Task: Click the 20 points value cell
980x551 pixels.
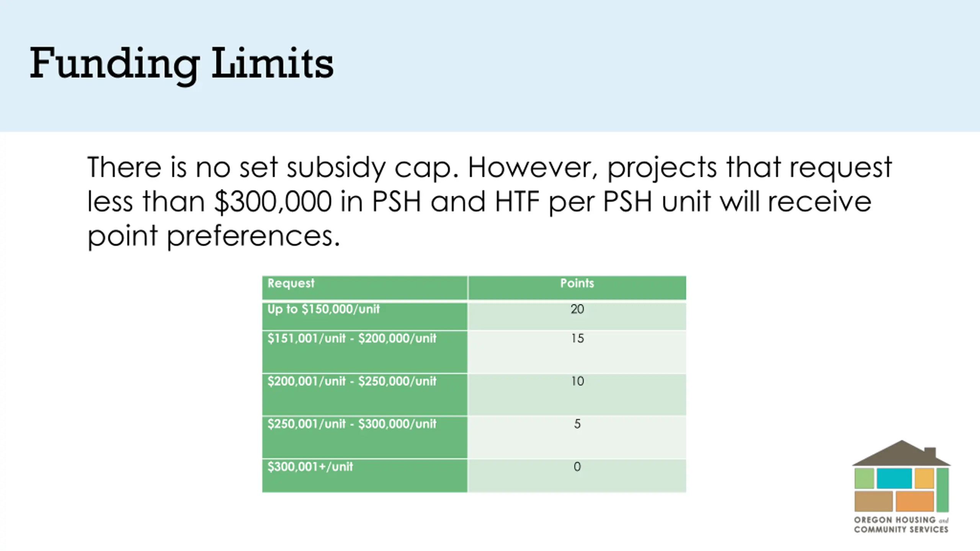Action: coord(577,316)
